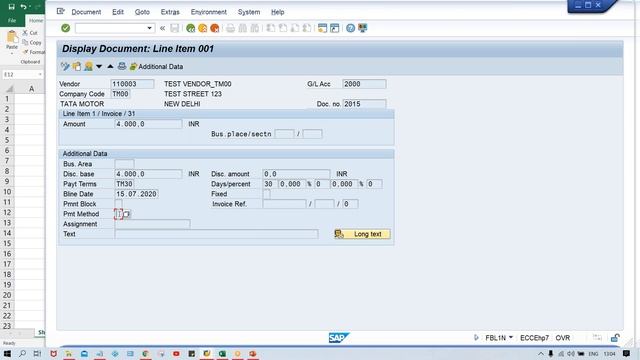Viewport: 640px width, 360px height.
Task: Click the Payt Terms field TM30
Action: point(124,184)
